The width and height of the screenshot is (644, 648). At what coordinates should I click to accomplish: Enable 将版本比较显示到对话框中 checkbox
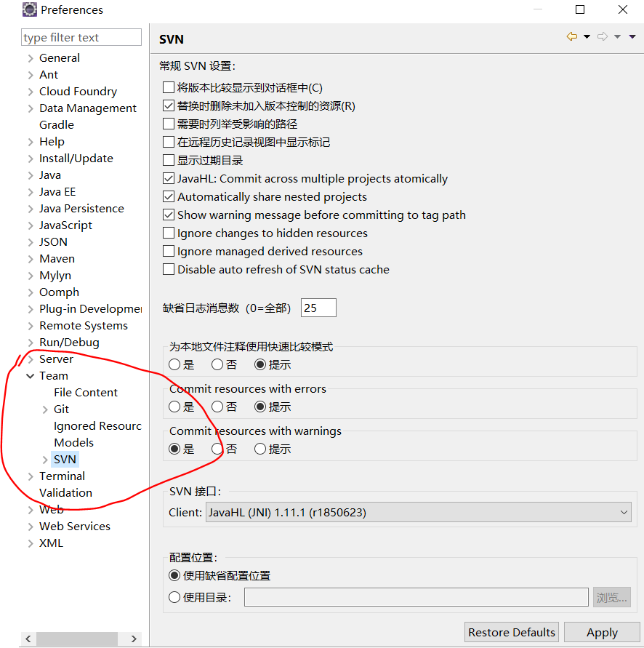pyautogui.click(x=169, y=87)
